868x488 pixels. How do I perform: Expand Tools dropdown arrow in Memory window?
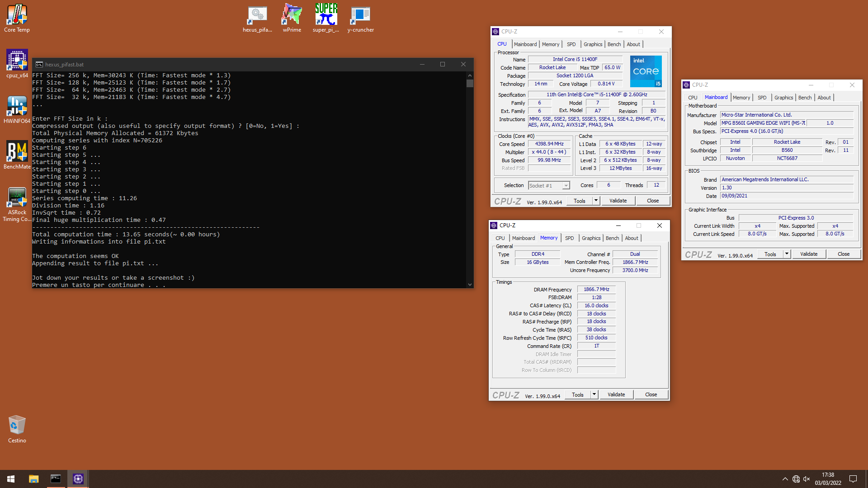tap(594, 394)
